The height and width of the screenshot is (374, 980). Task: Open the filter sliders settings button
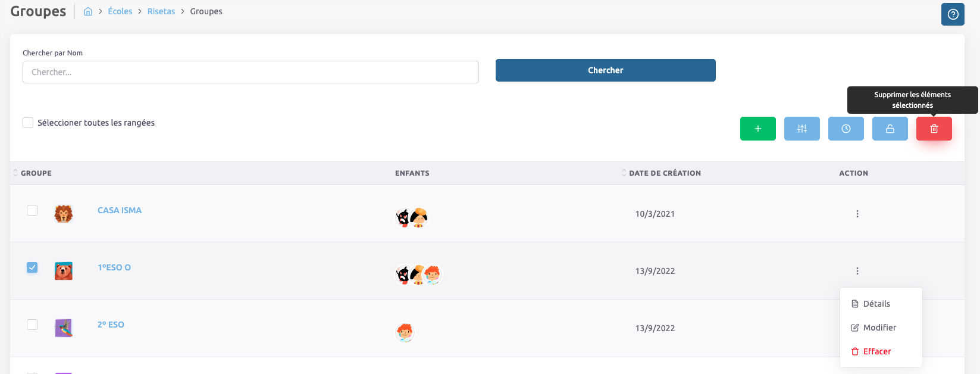pos(801,129)
